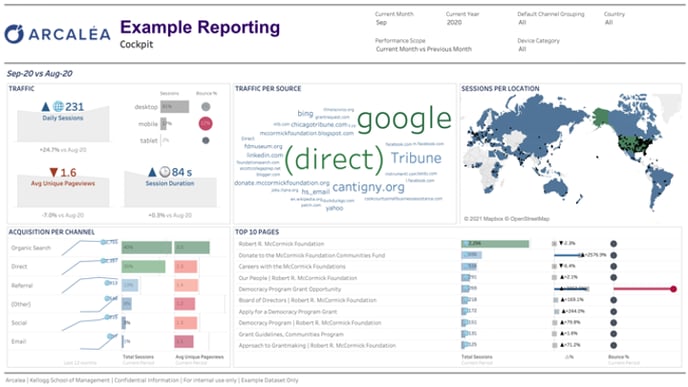Click the Referral channel row label

click(x=22, y=285)
